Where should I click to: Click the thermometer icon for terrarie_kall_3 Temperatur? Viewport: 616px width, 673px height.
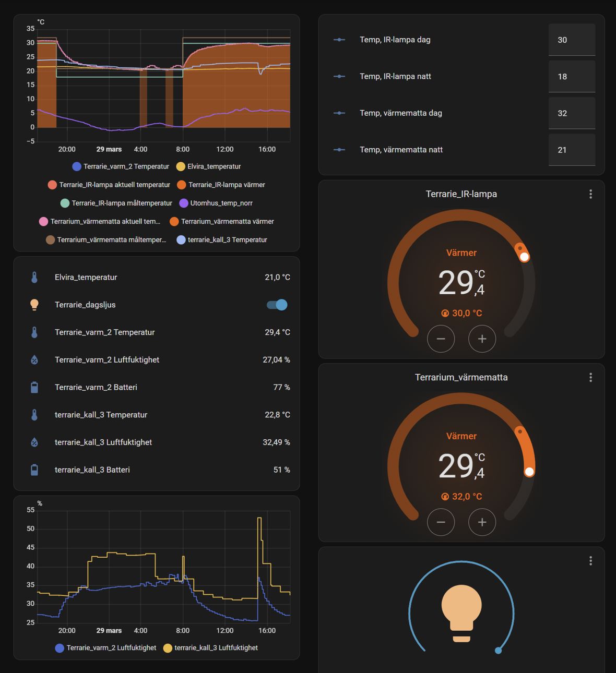click(34, 415)
